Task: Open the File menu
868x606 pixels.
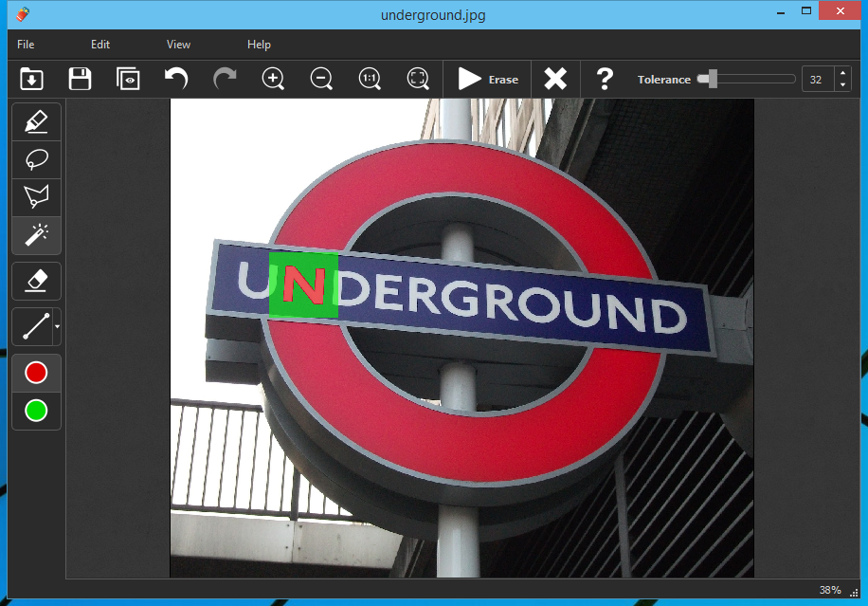Action: click(26, 45)
